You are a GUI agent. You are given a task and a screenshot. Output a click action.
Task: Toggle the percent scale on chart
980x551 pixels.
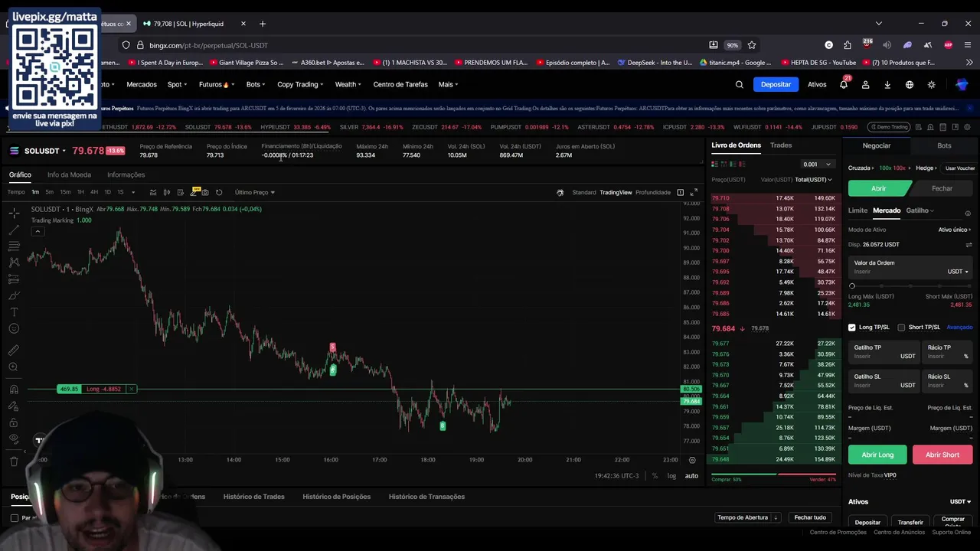point(655,476)
